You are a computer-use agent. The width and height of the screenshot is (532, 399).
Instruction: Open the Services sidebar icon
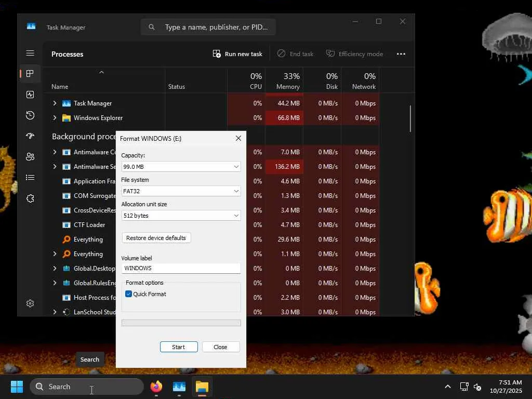pos(30,198)
